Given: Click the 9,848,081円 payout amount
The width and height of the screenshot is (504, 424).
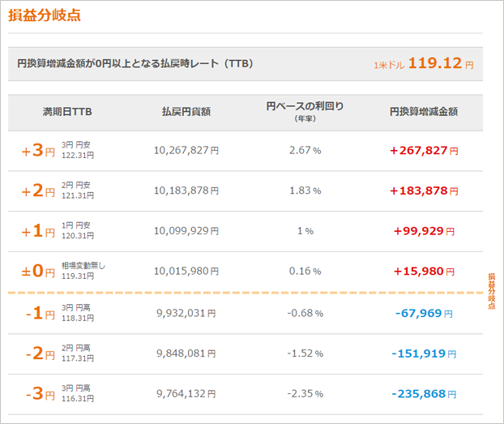Looking at the screenshot, I should click(x=186, y=353).
